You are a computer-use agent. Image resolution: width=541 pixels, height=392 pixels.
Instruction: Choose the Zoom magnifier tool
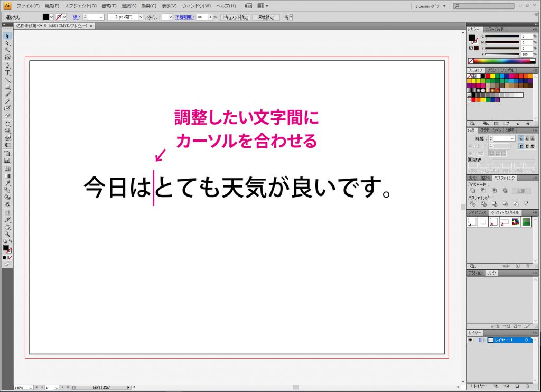pos(7,234)
